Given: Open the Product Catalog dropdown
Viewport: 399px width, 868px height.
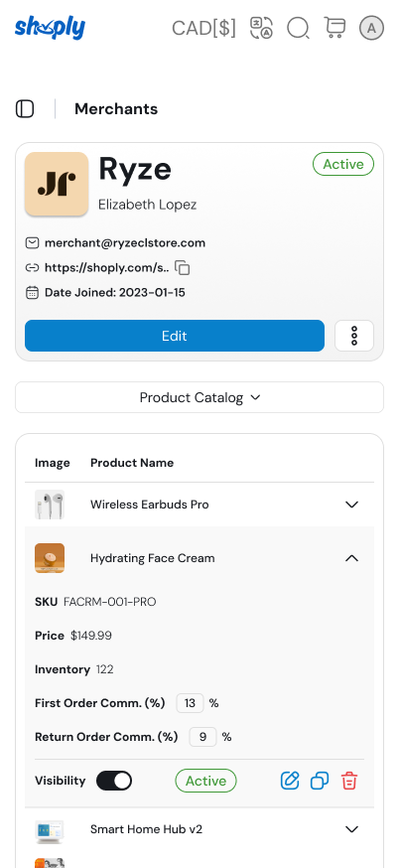Looking at the screenshot, I should click(199, 397).
